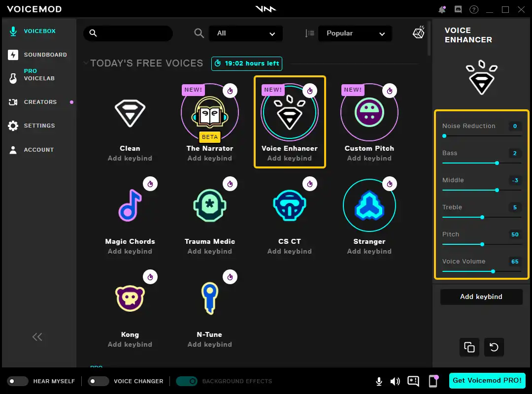Pick the Stranger voice icon

[369, 205]
